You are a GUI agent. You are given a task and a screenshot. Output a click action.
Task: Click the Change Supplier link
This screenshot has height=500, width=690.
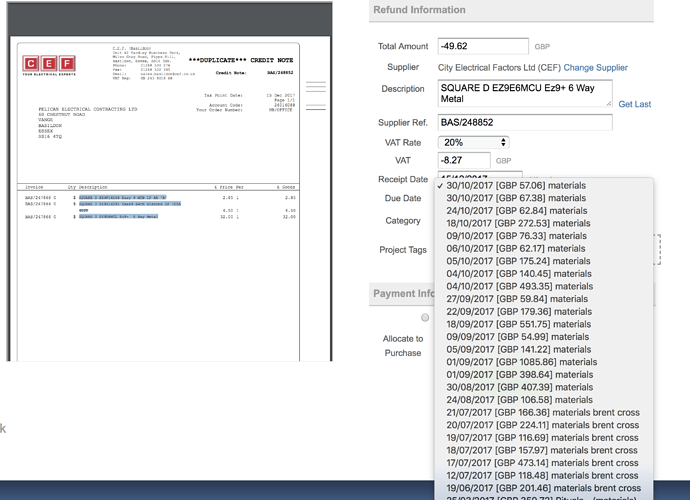[x=595, y=67]
